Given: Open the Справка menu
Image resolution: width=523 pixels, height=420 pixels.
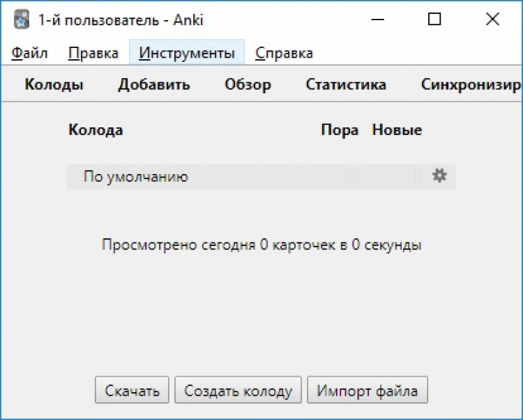Looking at the screenshot, I should [x=284, y=53].
